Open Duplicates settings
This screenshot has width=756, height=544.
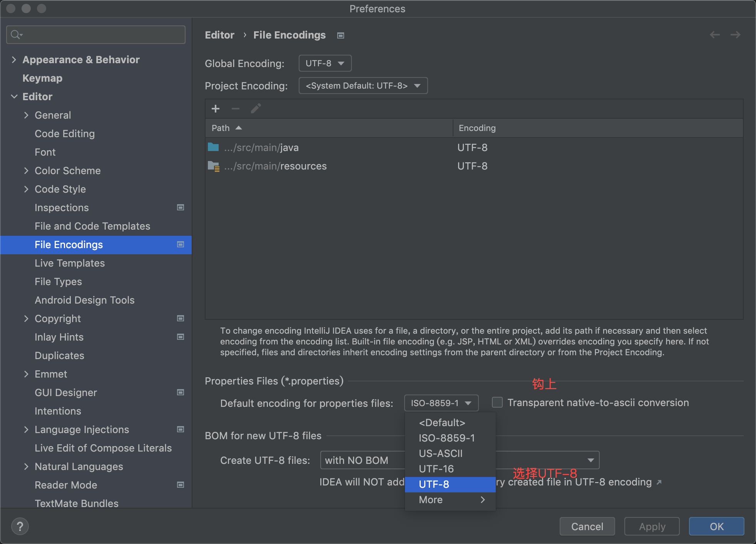59,356
